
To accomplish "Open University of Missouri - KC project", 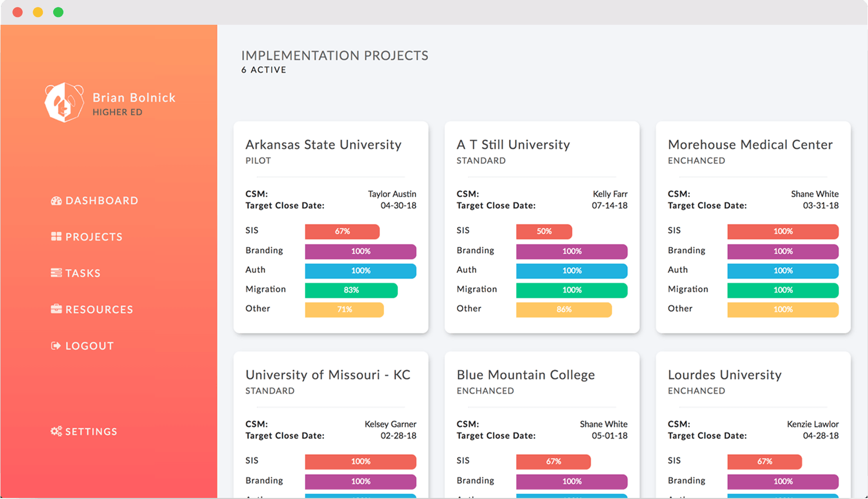I will click(x=328, y=375).
